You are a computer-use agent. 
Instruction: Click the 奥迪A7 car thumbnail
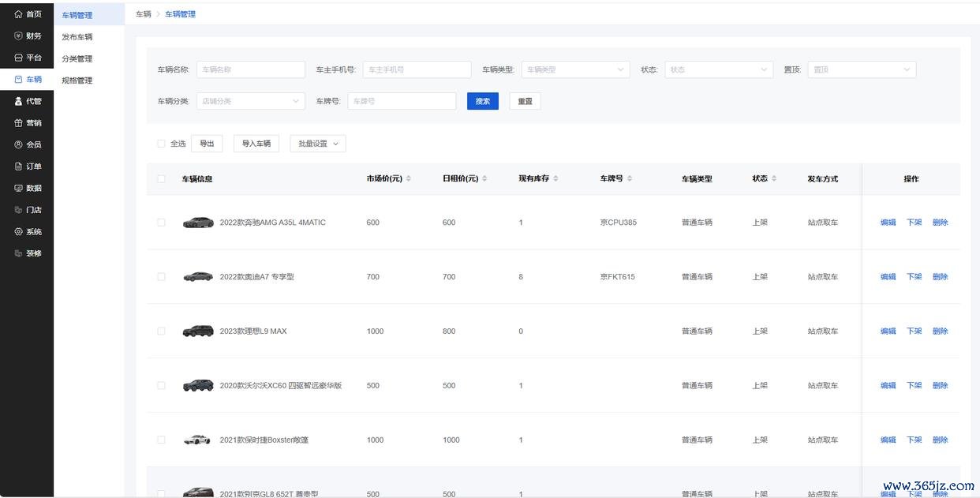click(x=198, y=277)
